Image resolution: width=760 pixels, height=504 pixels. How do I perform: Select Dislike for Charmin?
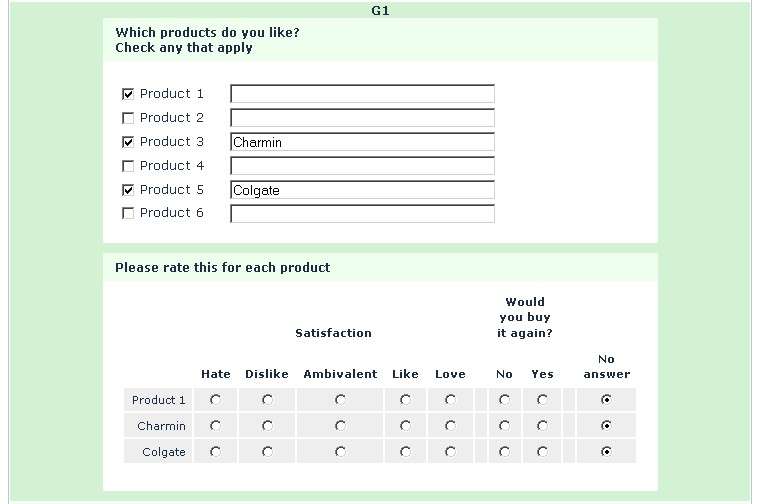pos(267,426)
